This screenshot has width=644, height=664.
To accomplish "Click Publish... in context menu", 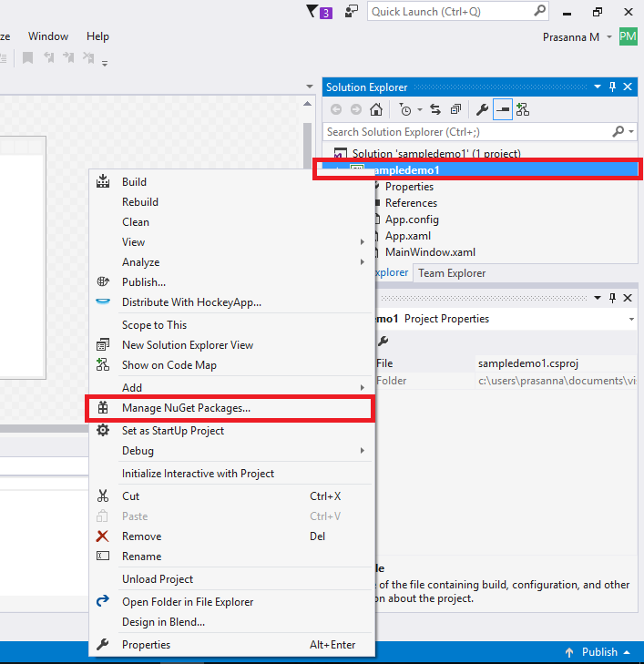I will (231, 282).
